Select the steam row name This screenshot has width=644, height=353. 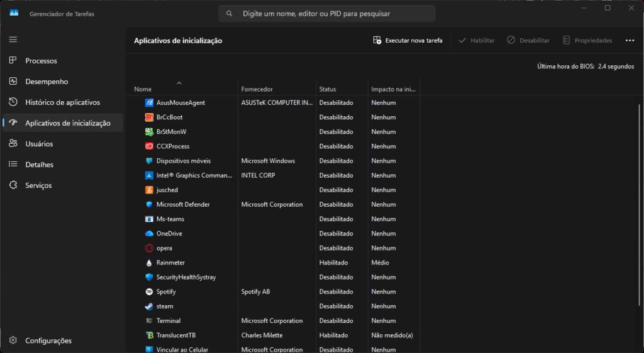[x=165, y=307]
